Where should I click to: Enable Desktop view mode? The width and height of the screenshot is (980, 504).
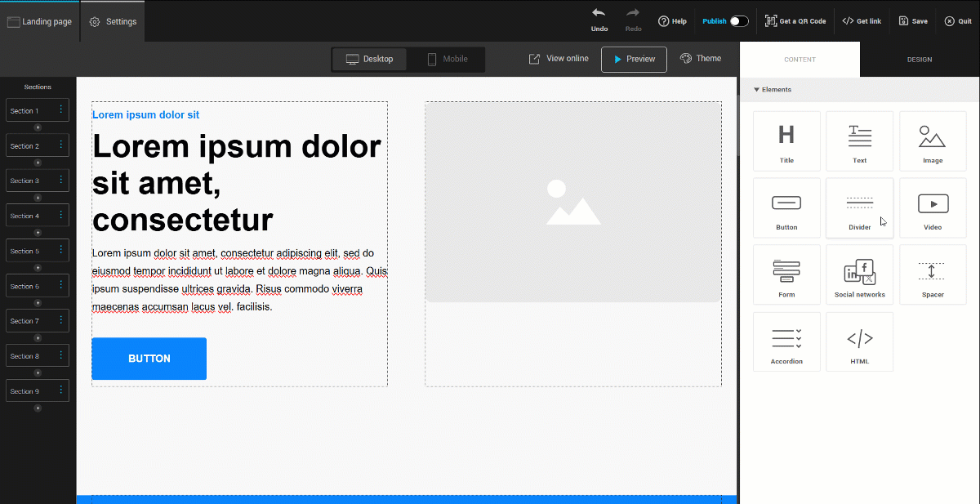(x=369, y=59)
